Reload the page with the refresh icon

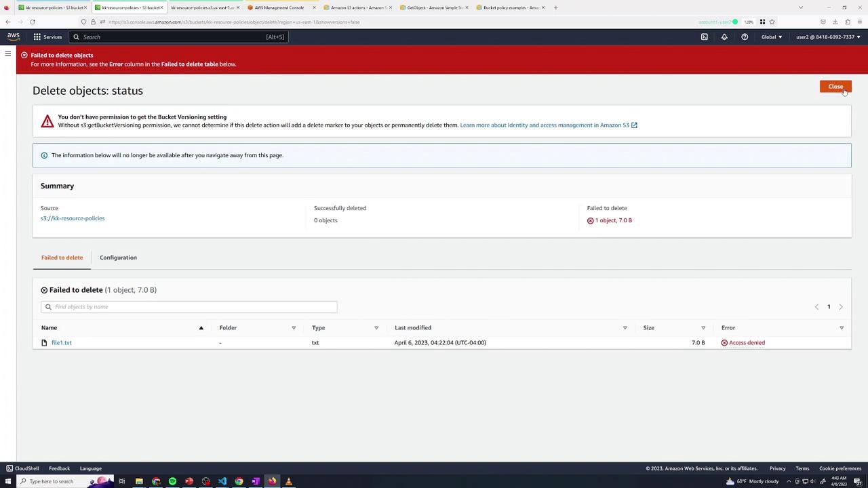(32, 22)
